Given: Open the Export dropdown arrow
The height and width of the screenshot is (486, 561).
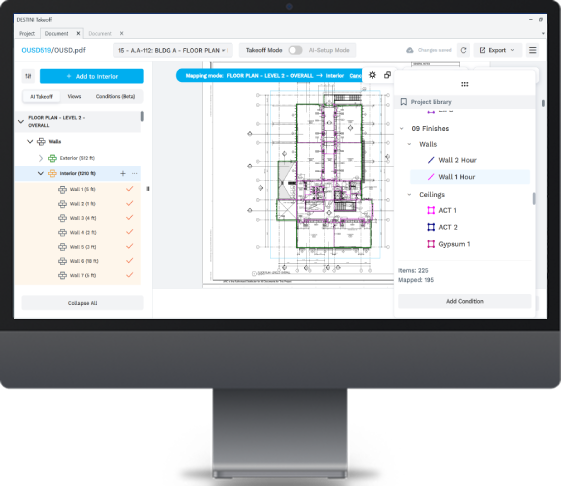Looking at the screenshot, I should point(512,50).
